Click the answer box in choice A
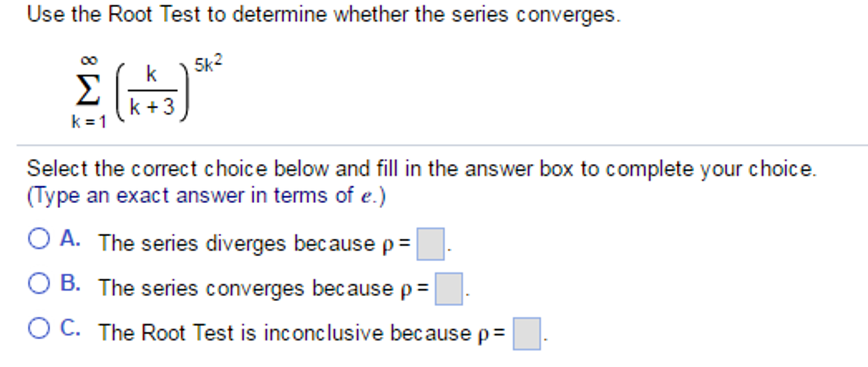868x367 pixels. 431,243
